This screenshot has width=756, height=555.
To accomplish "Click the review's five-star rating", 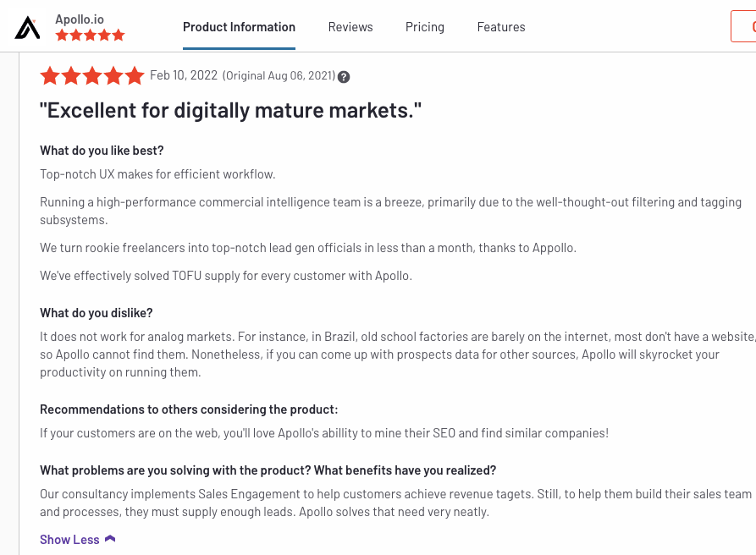I will (92, 76).
